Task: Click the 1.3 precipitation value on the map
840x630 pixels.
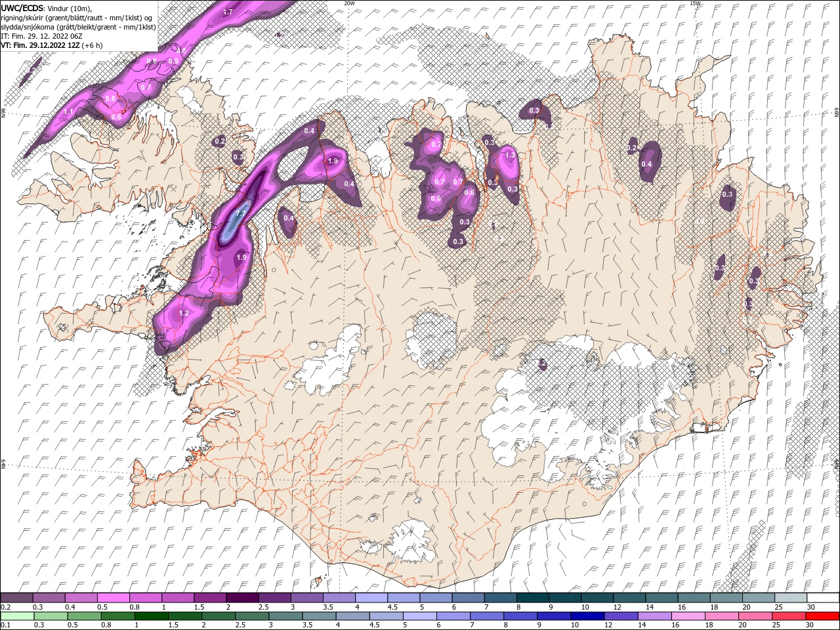Action: [510, 156]
